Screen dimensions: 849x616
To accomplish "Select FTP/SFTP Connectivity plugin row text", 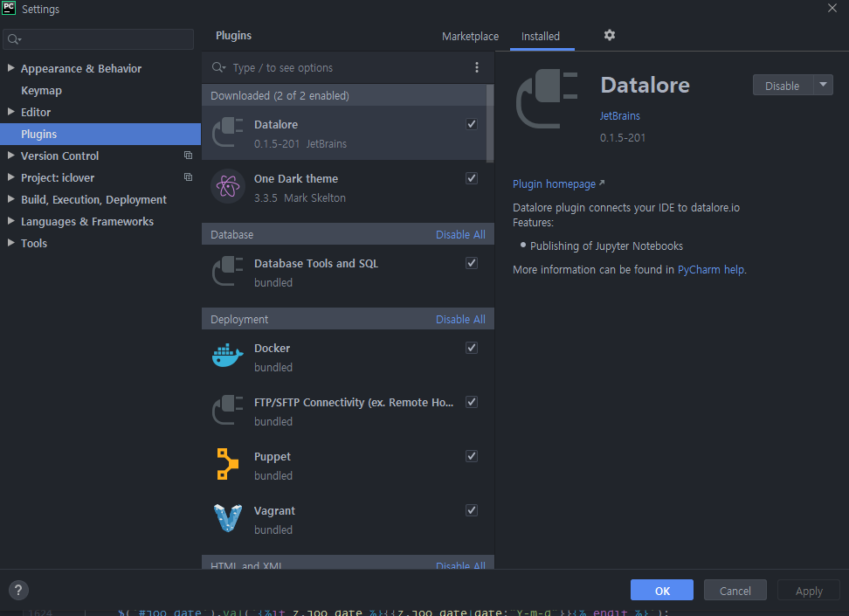I will tap(354, 403).
